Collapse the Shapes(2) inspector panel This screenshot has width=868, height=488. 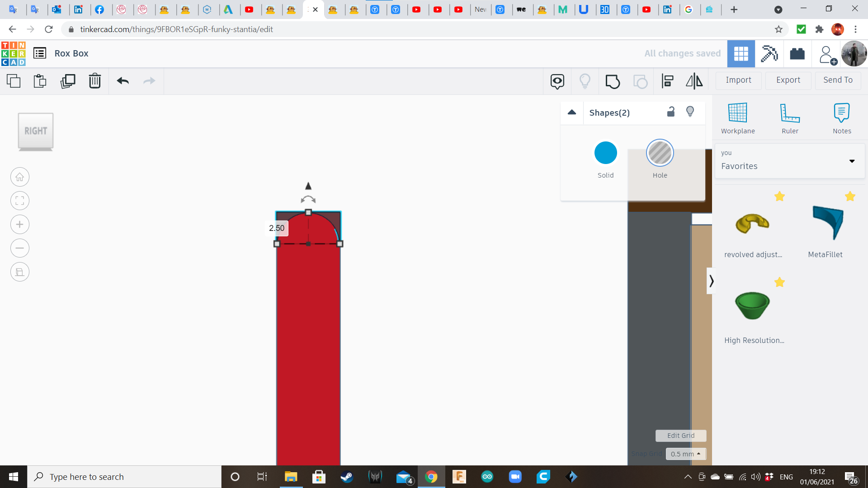point(572,113)
